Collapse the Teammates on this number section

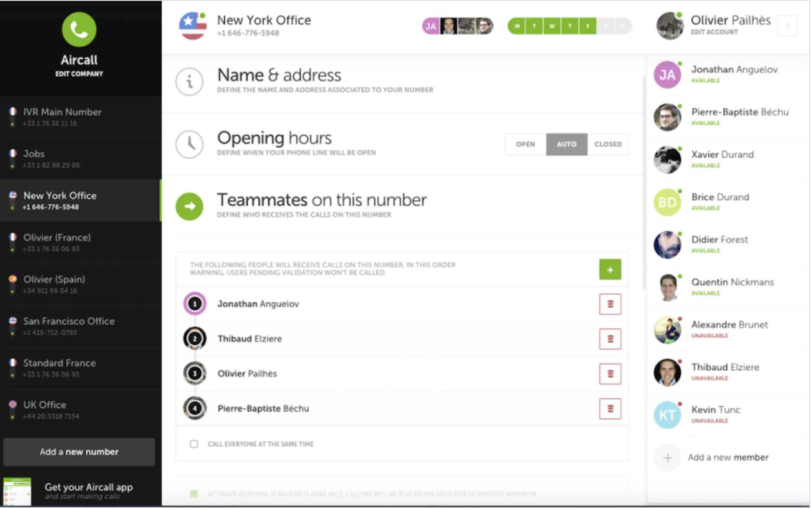coord(189,206)
